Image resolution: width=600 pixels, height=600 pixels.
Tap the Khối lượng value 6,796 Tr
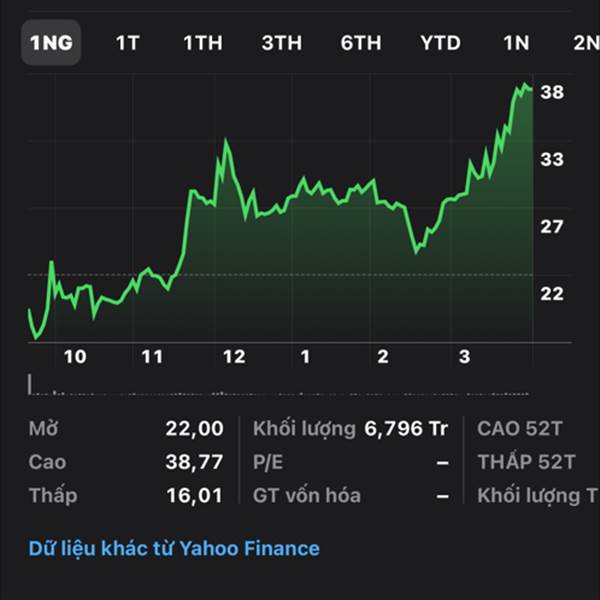coord(406,429)
